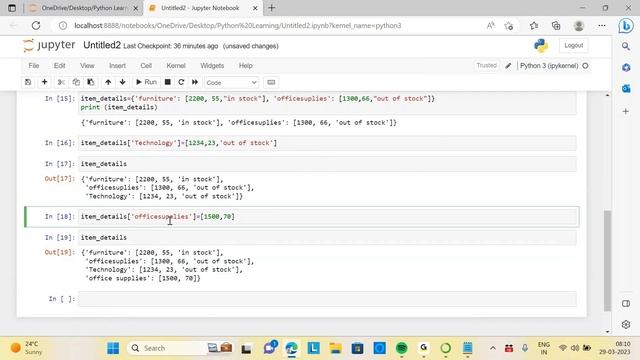Click the Jupyter logo

click(x=49, y=45)
